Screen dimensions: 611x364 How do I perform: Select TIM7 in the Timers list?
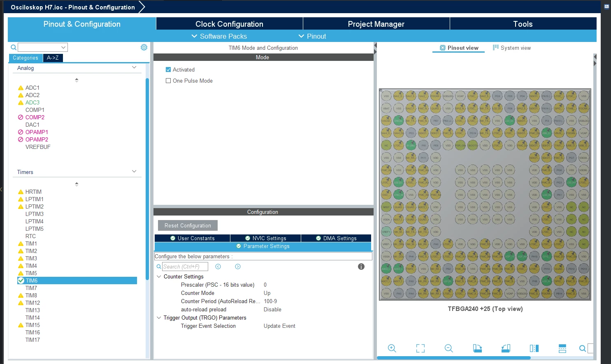point(31,288)
